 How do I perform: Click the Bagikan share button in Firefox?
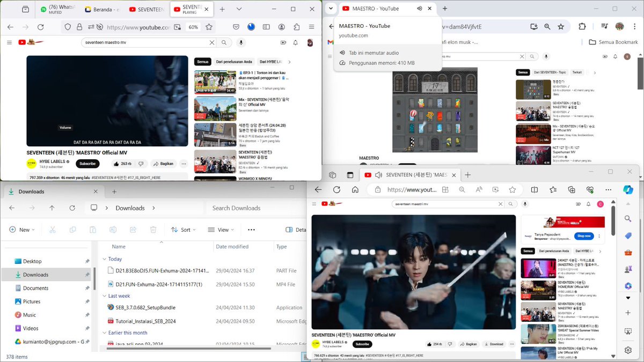coord(163,164)
